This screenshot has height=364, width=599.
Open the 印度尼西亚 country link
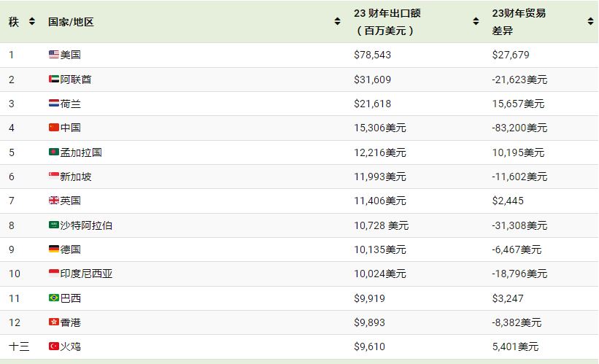coord(86,274)
